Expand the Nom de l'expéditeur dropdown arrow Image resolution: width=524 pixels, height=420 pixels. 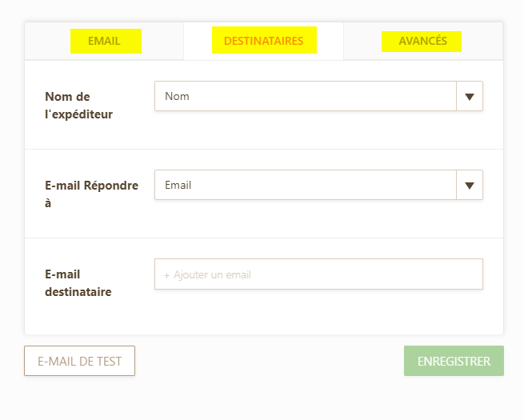click(x=470, y=96)
